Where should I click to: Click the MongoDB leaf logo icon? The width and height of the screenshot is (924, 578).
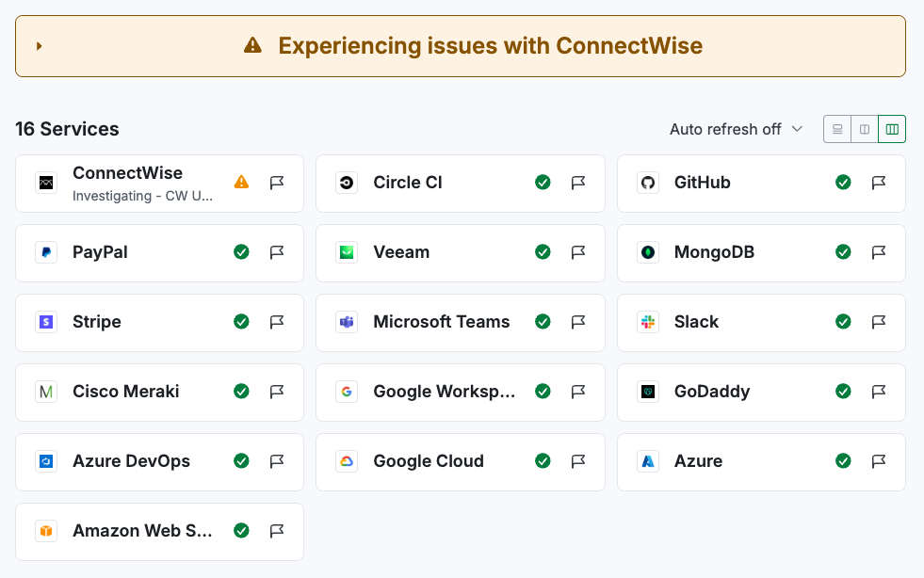648,252
